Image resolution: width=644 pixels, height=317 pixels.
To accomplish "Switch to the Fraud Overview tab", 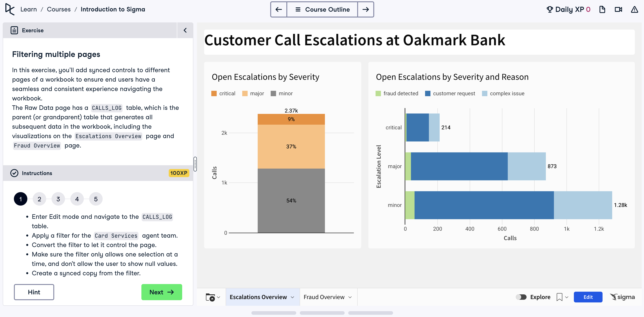I will tap(324, 297).
